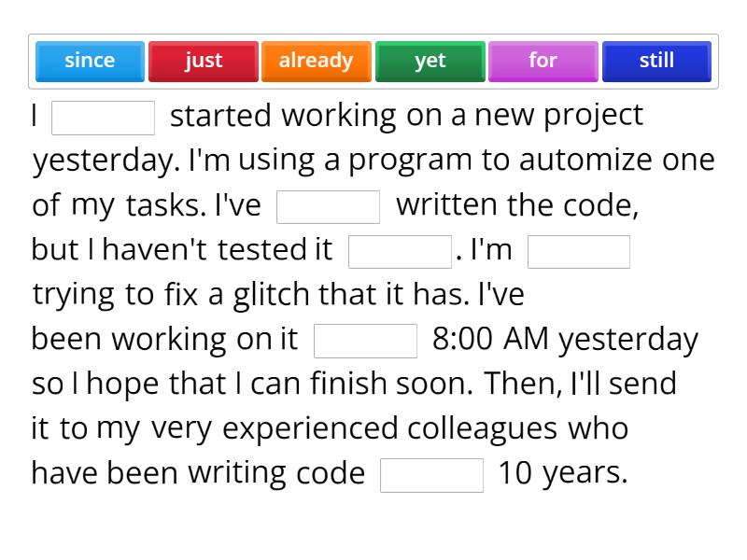Image resolution: width=747 pixels, height=560 pixels.
Task: Click the blank before "trying to fix"
Action: point(578,251)
